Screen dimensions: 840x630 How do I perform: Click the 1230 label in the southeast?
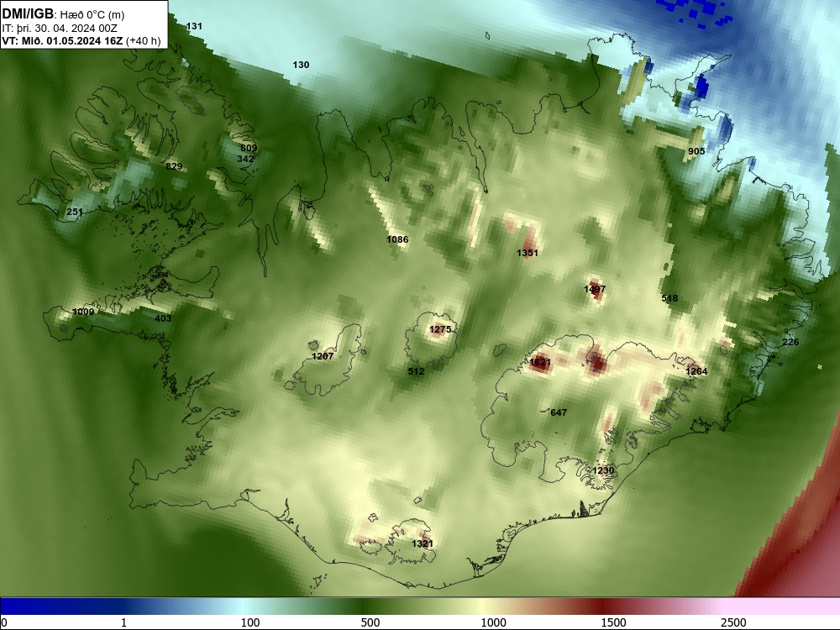pos(603,470)
